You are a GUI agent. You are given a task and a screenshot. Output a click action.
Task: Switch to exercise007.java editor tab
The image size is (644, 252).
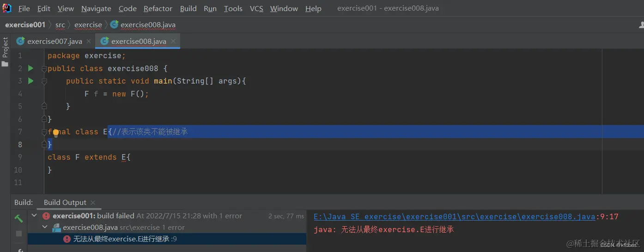click(54, 41)
